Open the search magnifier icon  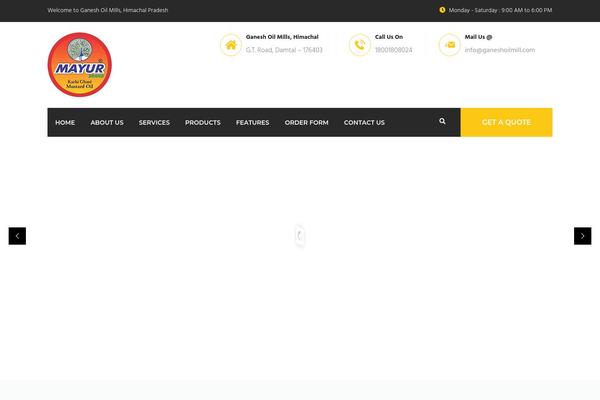[442, 121]
